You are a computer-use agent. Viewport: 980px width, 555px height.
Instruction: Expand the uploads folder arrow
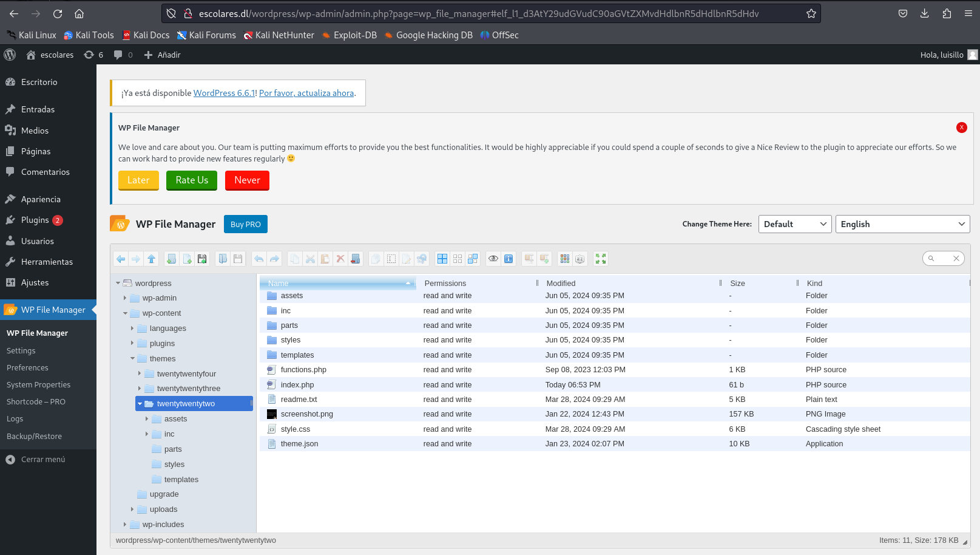[x=132, y=509]
